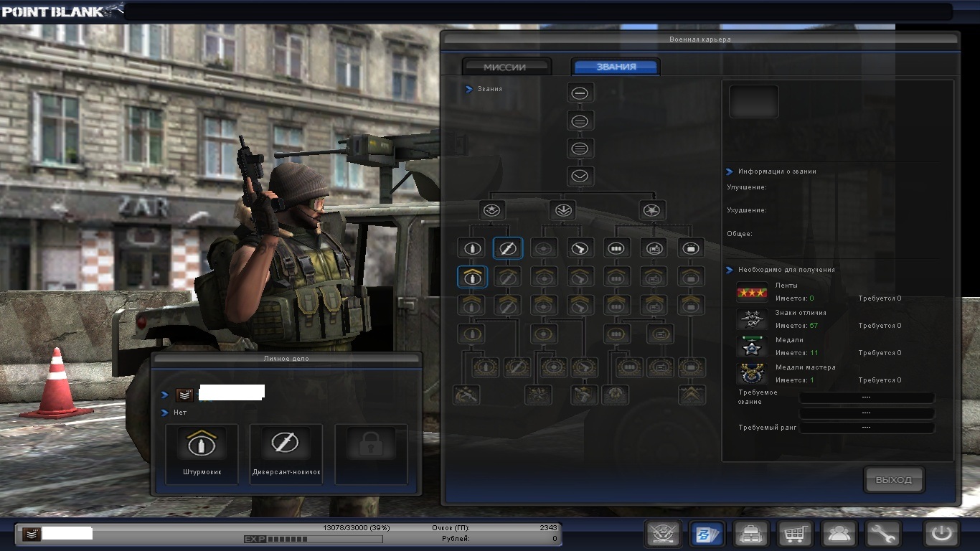Click the Очков (ГП): label

click(x=451, y=527)
